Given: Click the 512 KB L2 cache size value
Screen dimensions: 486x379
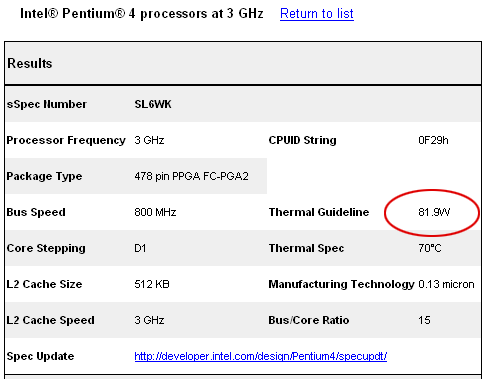Looking at the screenshot, I should 152,284.
